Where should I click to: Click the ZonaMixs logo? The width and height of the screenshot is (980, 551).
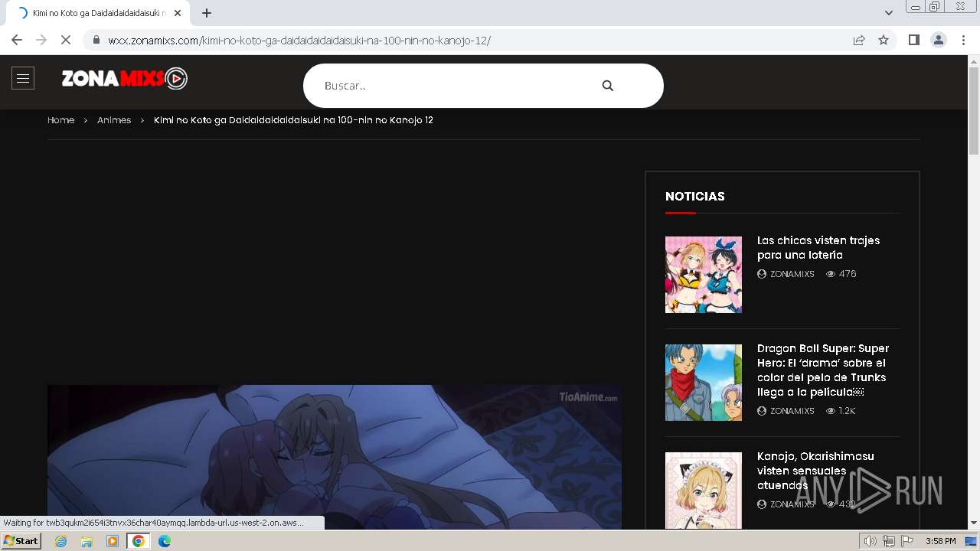[125, 78]
